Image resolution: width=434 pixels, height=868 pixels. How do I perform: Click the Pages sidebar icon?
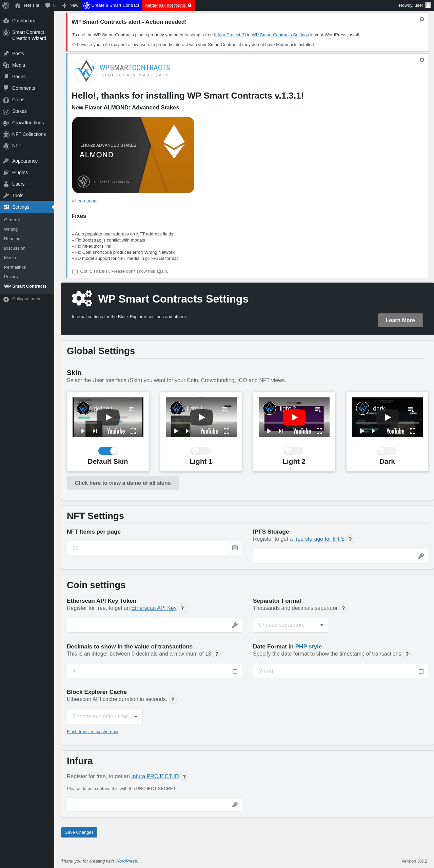pyautogui.click(x=6, y=77)
